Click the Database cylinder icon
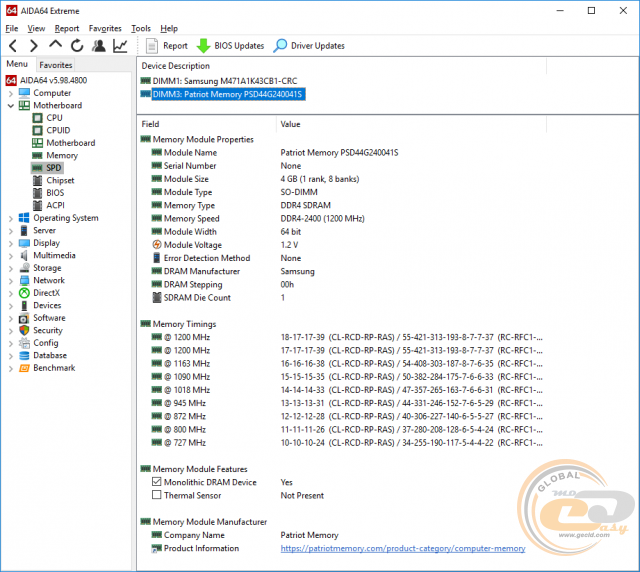The width and height of the screenshot is (640, 572). coord(24,356)
